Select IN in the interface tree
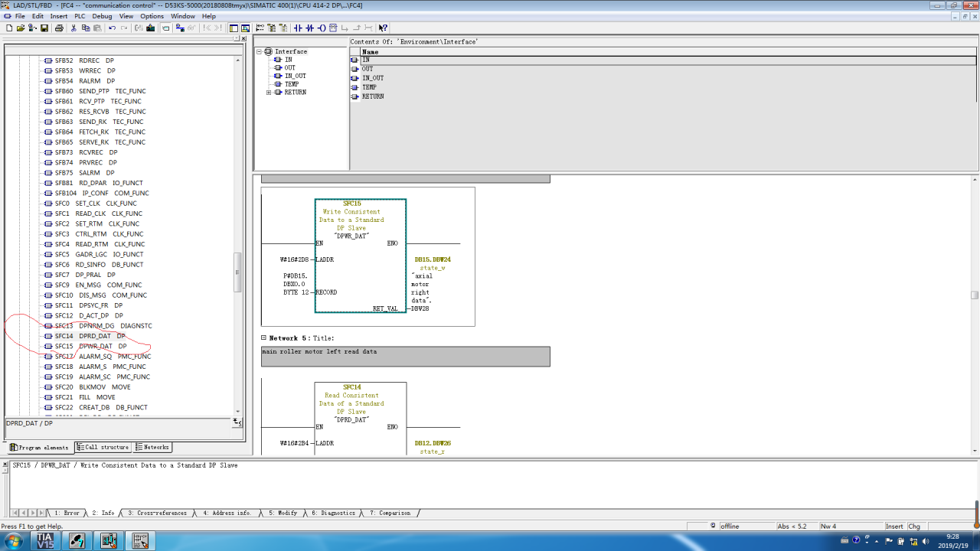 click(x=288, y=60)
